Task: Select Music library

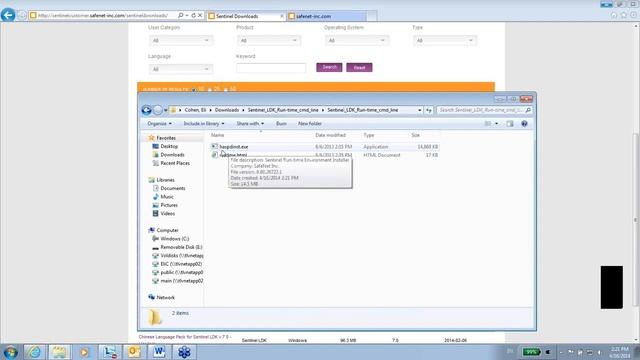Action: point(167,197)
